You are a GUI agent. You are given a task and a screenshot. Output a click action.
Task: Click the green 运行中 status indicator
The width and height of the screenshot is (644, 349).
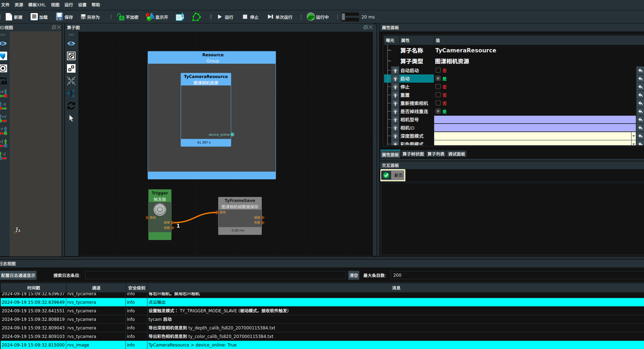coord(311,17)
